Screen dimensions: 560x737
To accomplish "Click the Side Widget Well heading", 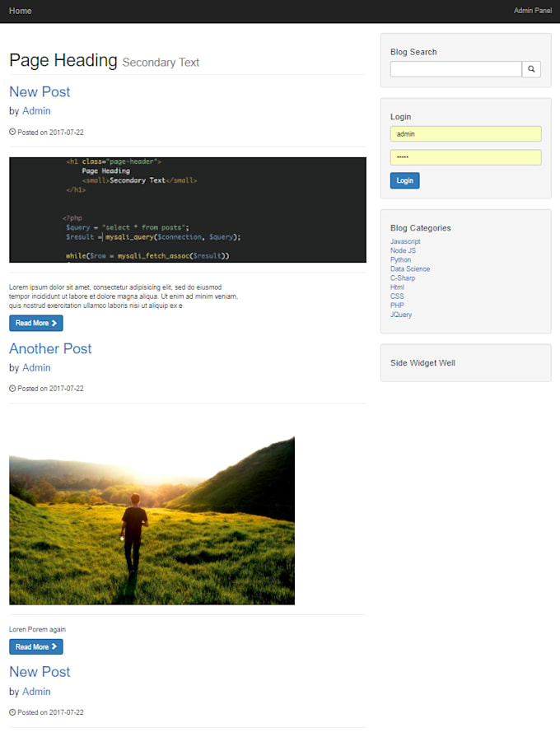I will click(x=422, y=363).
